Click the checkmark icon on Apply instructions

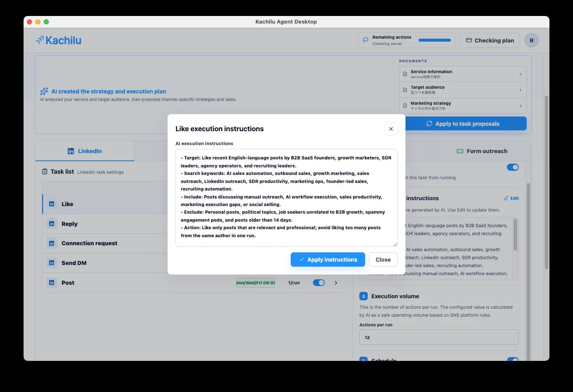point(302,260)
